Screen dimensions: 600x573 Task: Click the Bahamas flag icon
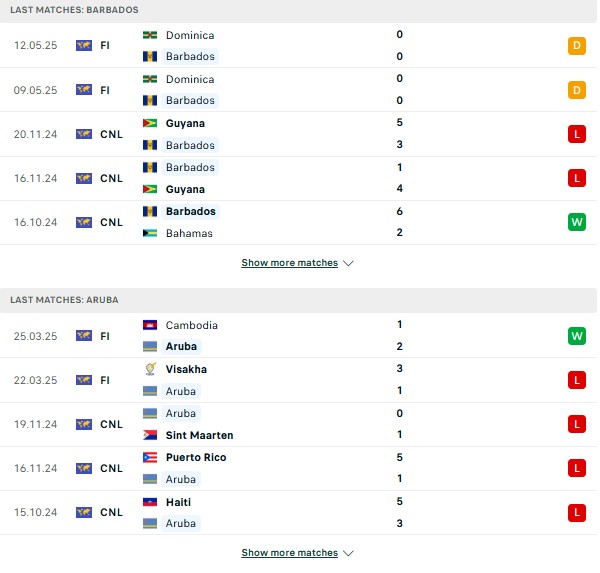click(150, 233)
